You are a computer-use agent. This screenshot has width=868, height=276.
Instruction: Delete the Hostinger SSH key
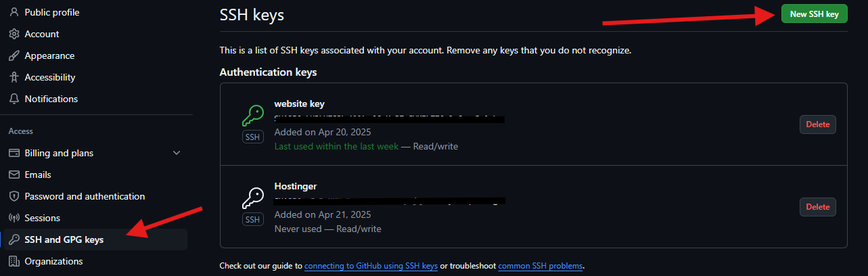817,207
